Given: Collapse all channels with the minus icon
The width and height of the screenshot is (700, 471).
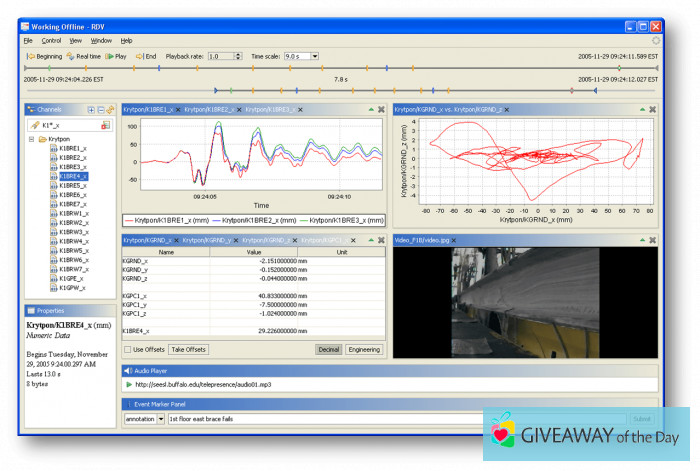Looking at the screenshot, I should [x=100, y=109].
